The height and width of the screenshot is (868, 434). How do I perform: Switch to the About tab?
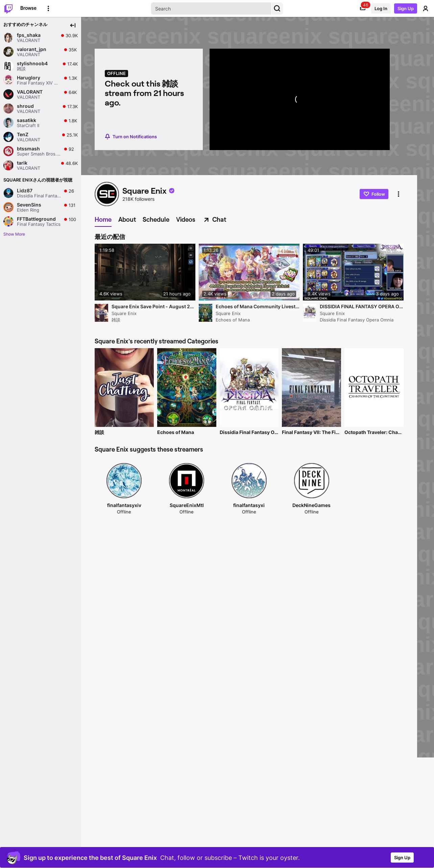(x=127, y=220)
